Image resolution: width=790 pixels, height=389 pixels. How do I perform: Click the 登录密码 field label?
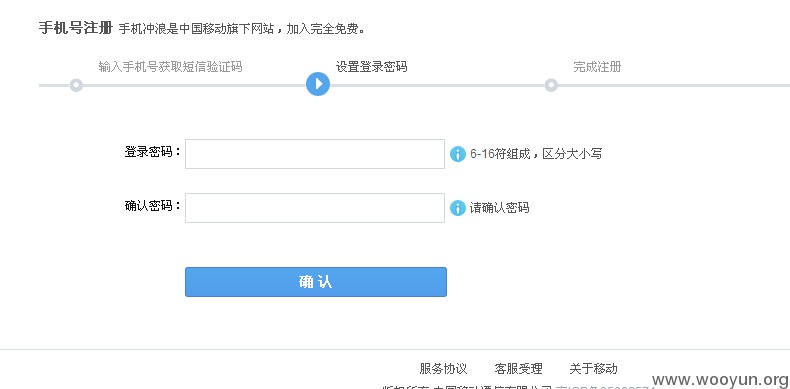point(153,152)
